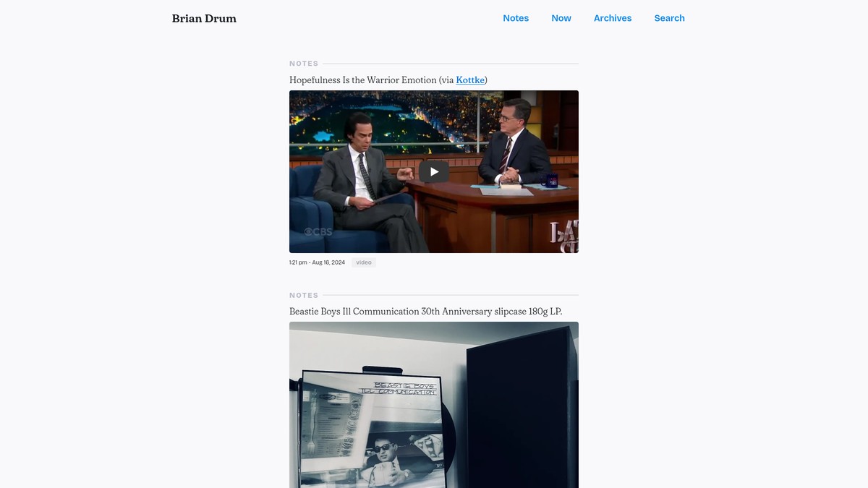Open the Archives page in navigation
Screen dimensions: 868x488
click(613, 18)
